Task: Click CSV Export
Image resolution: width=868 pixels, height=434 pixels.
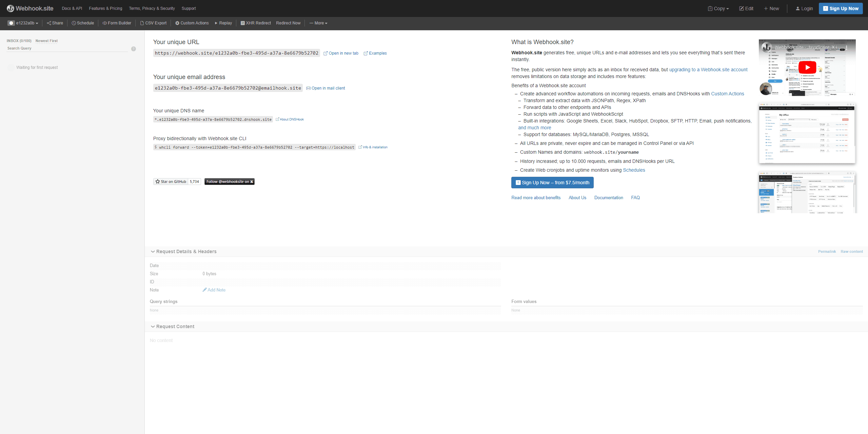Action: point(153,23)
